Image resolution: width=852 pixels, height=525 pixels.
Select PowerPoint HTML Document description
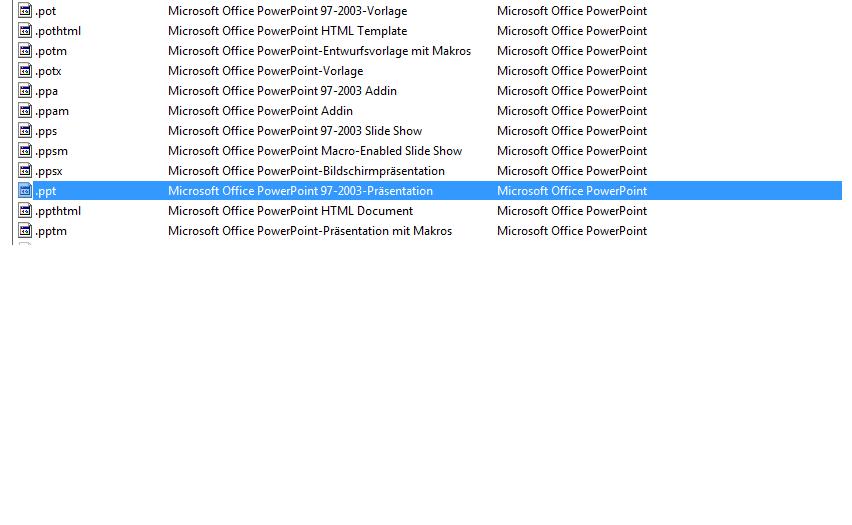pos(290,211)
